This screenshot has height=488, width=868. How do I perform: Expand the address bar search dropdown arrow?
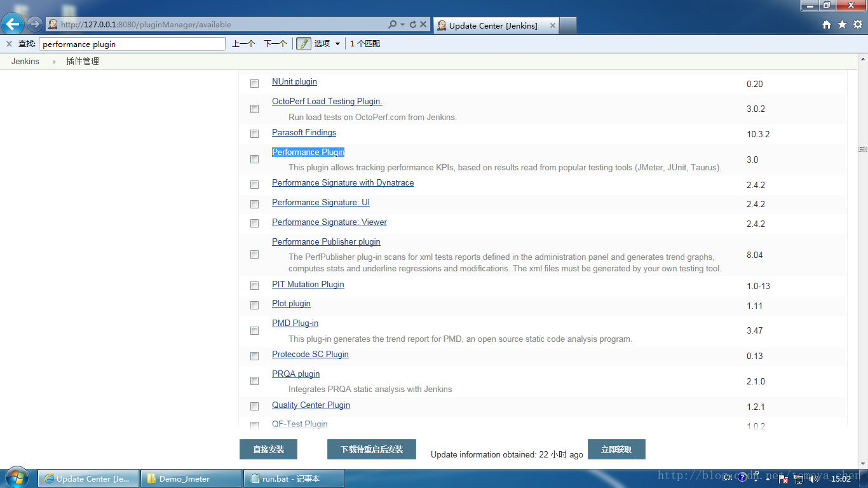(x=402, y=25)
